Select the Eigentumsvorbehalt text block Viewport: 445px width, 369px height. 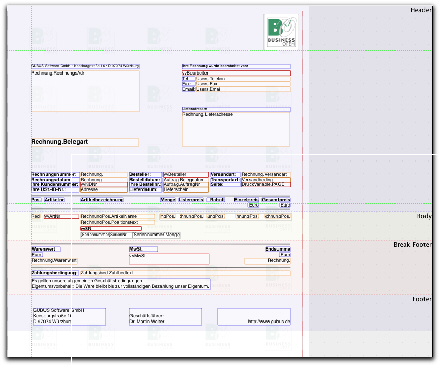(x=121, y=284)
